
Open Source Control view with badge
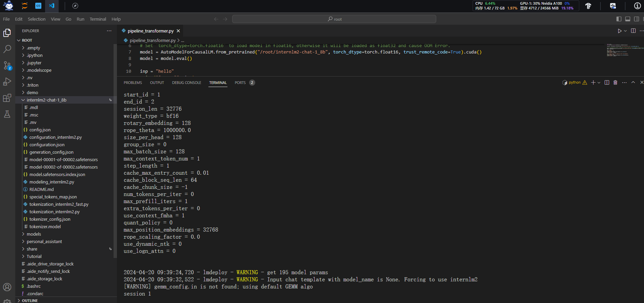(x=7, y=65)
